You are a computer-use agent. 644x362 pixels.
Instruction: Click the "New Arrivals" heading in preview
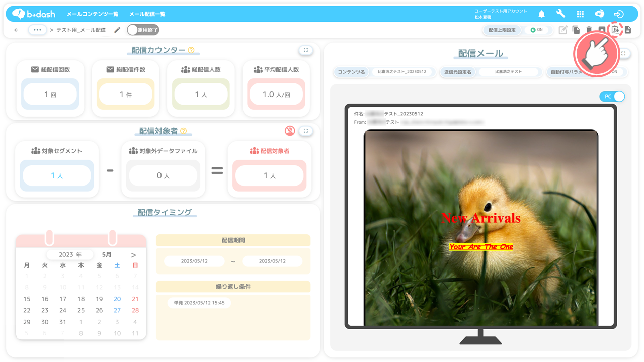[x=481, y=218]
